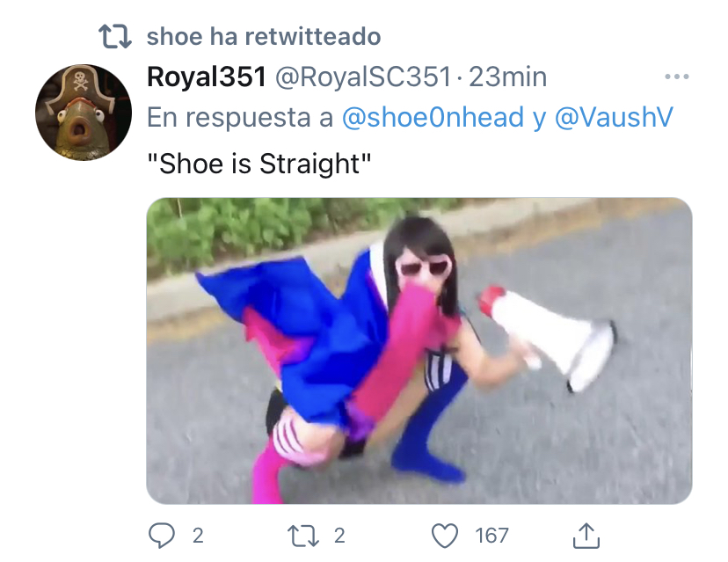Open the Royal351 display name profile
This screenshot has width=728, height=562.
[x=207, y=77]
